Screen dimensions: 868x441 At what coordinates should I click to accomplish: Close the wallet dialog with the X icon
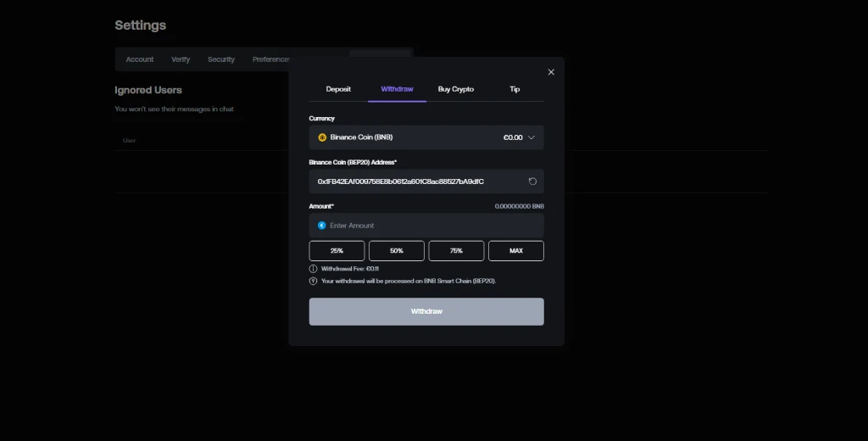(x=551, y=72)
